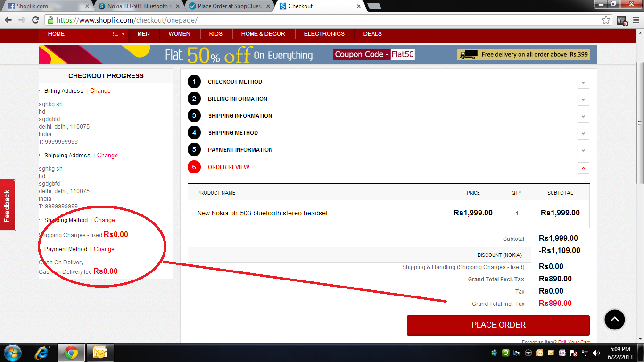Screen dimensions: 644x362
Task: Open the KIDS menu
Action: tap(216, 34)
